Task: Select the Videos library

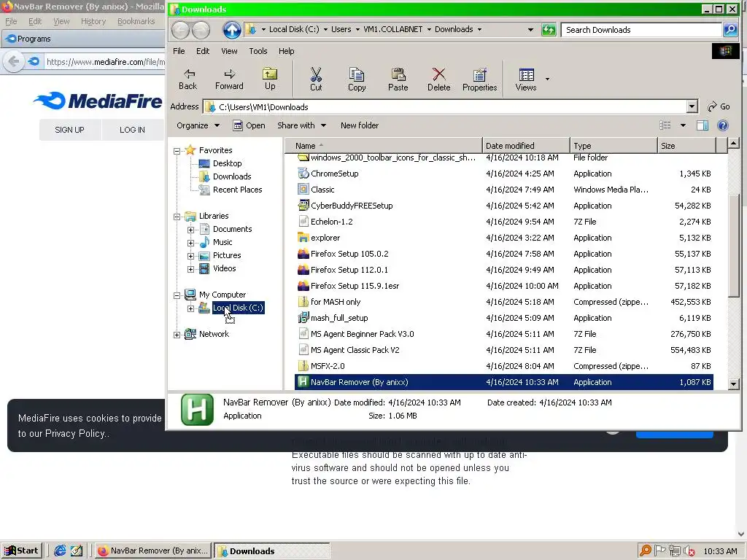Action: pyautogui.click(x=225, y=268)
